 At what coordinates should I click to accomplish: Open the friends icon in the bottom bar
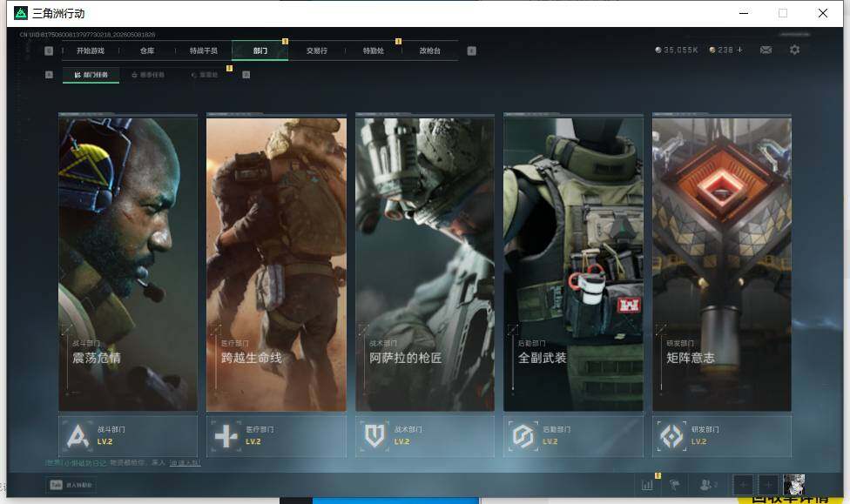(x=709, y=485)
